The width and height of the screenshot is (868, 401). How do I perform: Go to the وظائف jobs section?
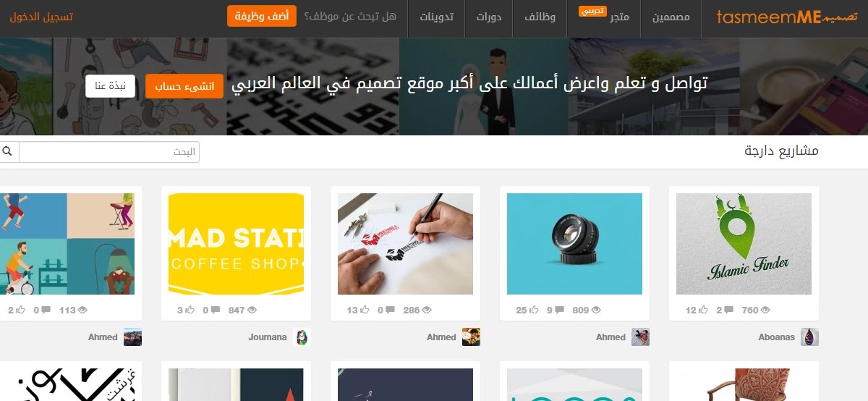coord(540,17)
